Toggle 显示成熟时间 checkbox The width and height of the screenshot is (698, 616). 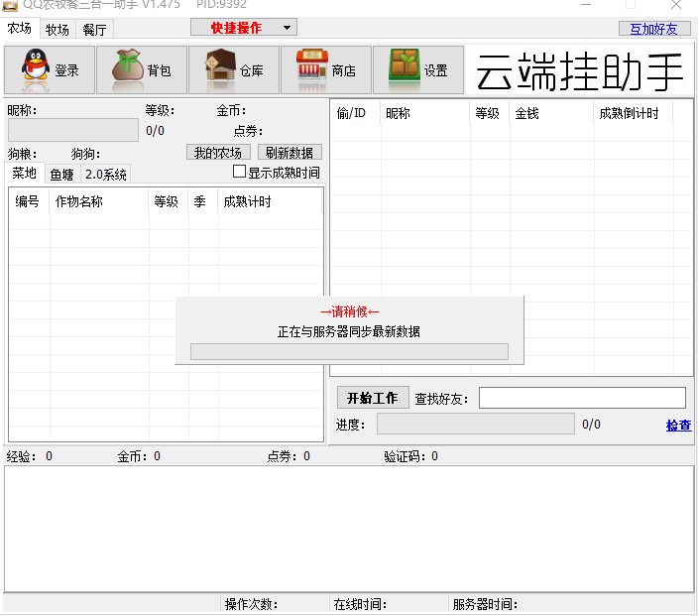coord(240,172)
